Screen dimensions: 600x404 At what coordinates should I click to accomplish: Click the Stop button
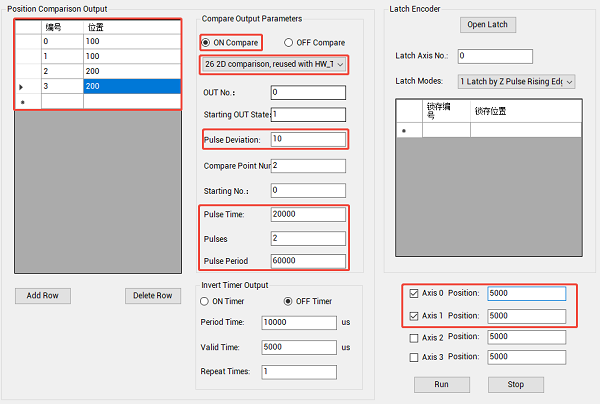tap(515, 384)
